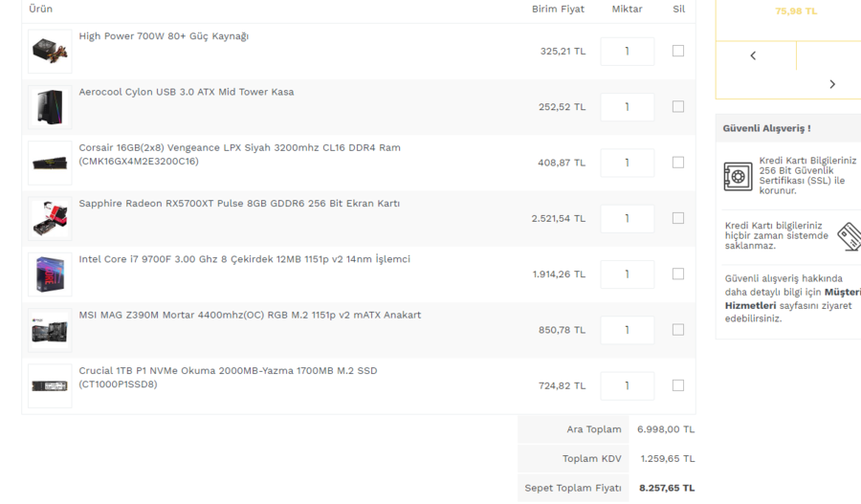Screen dimensions: 861x504
Task: Check delete box for High Power 700W
Action: [678, 51]
